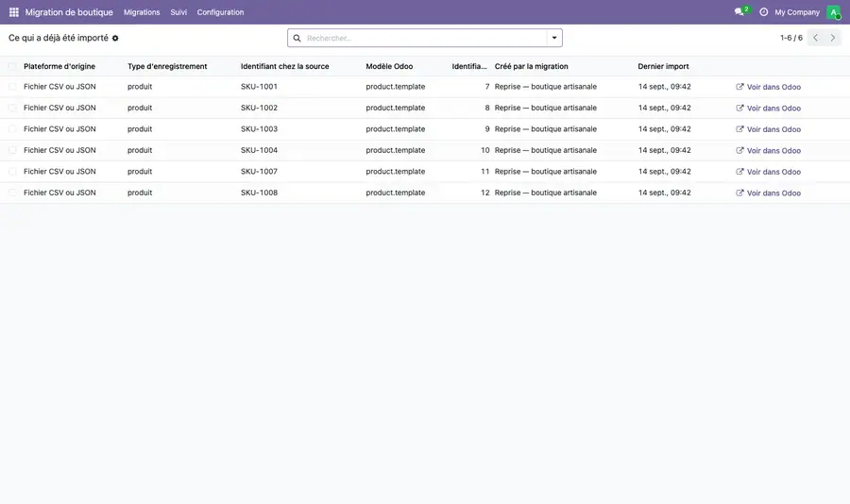
Task: Open the Configuration menu
Action: click(220, 12)
